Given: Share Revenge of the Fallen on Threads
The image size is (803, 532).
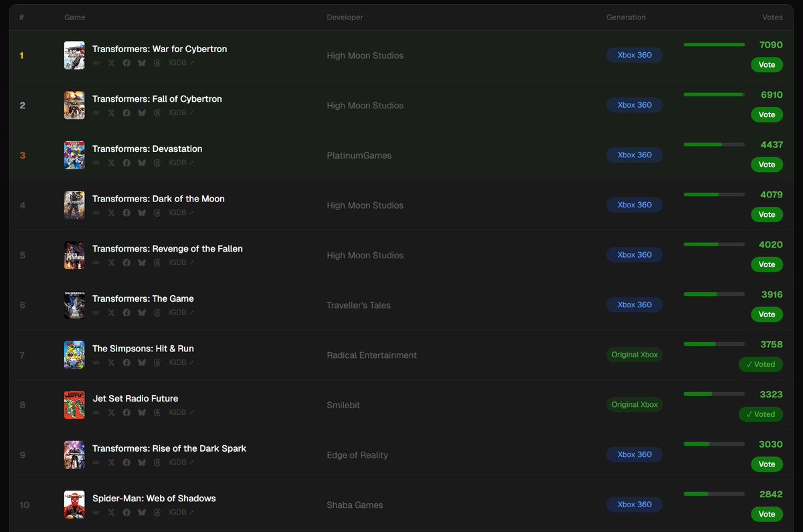Looking at the screenshot, I should (x=157, y=262).
